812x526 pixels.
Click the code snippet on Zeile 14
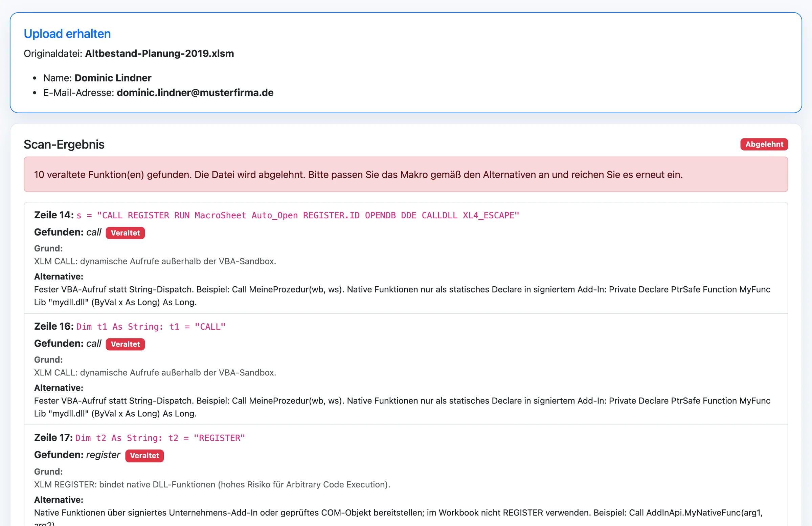(297, 215)
